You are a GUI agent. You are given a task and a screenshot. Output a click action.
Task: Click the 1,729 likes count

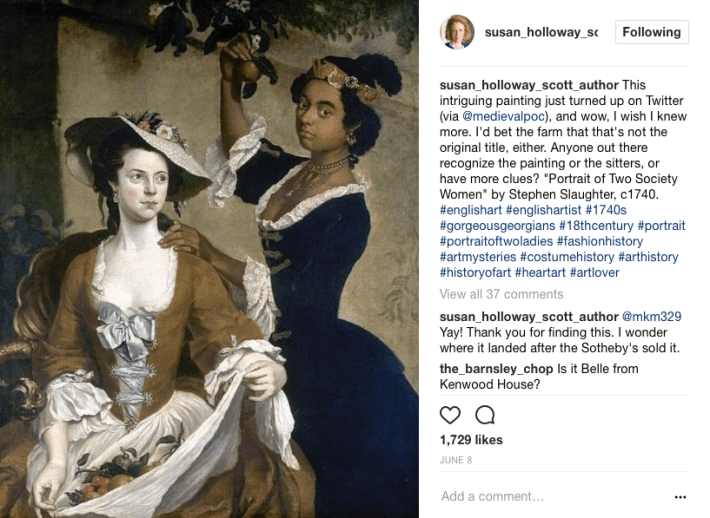point(471,440)
